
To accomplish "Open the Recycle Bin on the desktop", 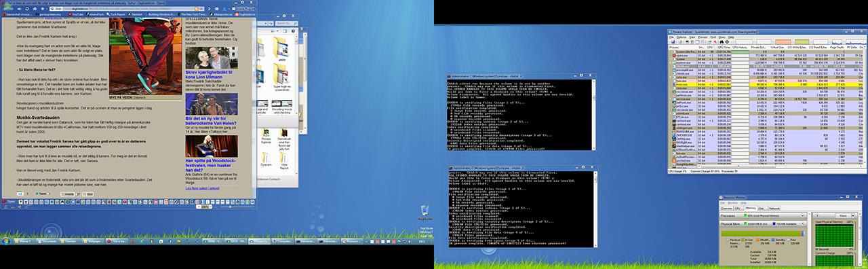I will click(425, 213).
